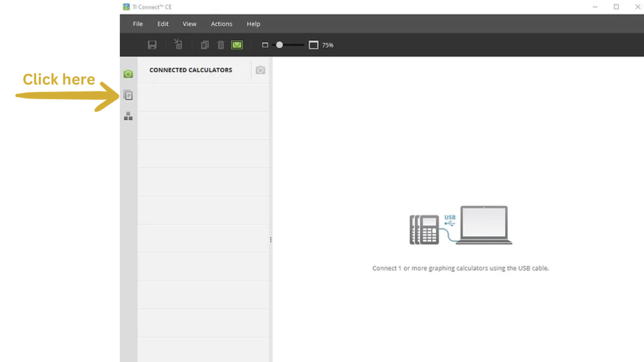Open the View menu
Screen dimensions: 644x362
point(189,24)
